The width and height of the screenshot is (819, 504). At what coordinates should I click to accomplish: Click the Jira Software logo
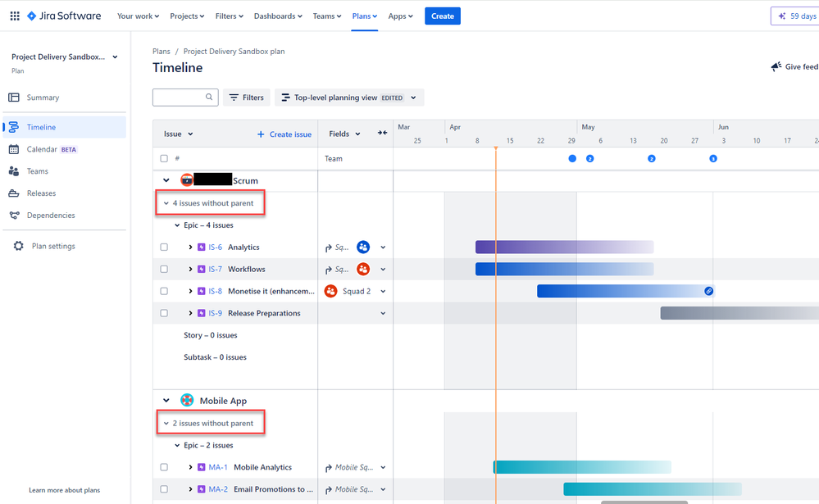pyautogui.click(x=64, y=16)
